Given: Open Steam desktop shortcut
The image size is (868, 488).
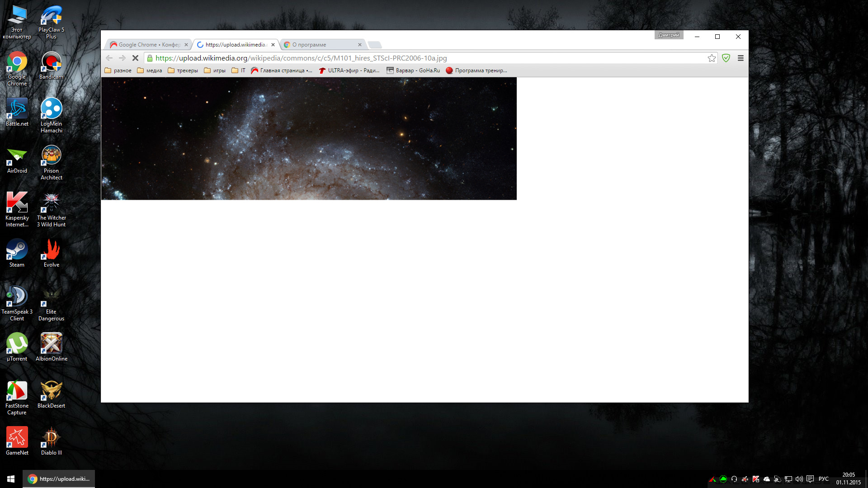Looking at the screenshot, I should (17, 253).
